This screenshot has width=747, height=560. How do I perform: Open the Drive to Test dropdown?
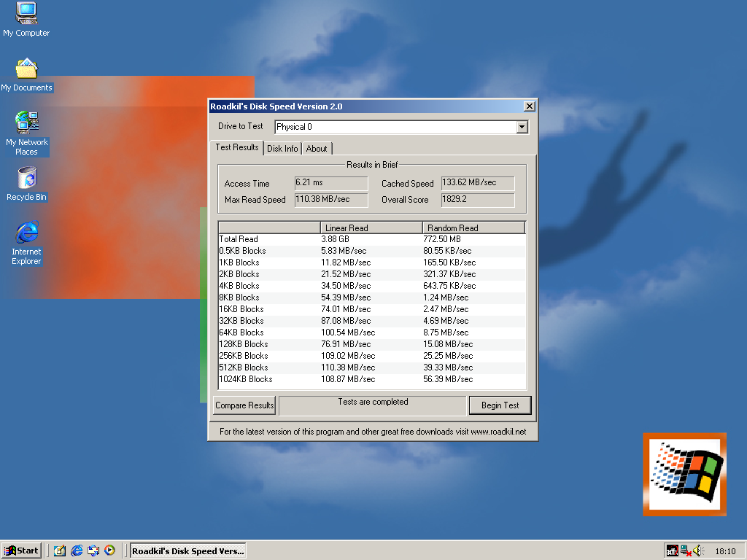tap(522, 127)
